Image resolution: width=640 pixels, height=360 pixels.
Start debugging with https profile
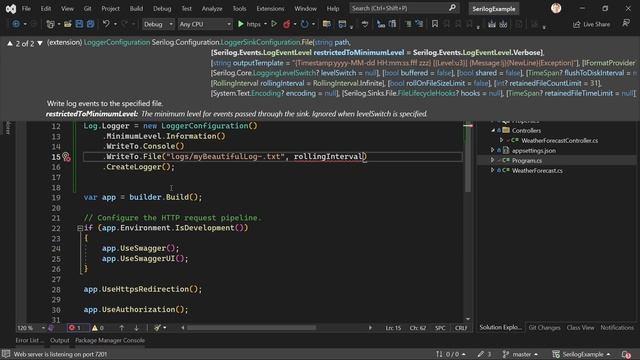click(x=249, y=24)
